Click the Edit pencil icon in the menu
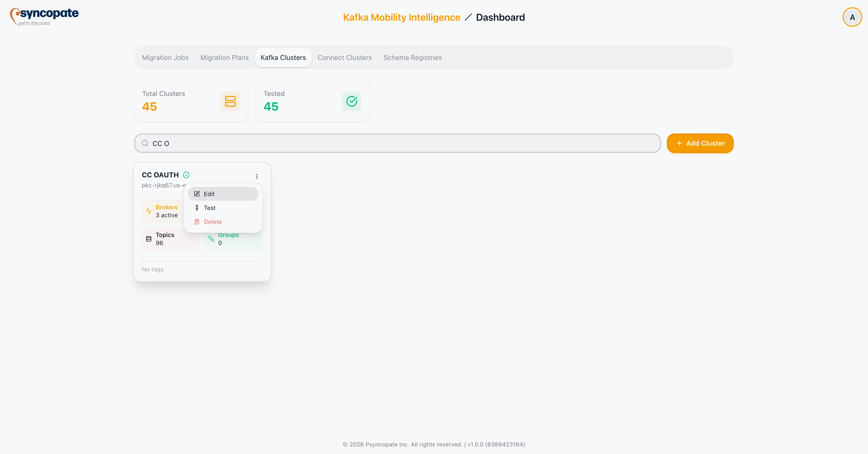Screen dimensions: 868x454 pyautogui.click(x=197, y=194)
